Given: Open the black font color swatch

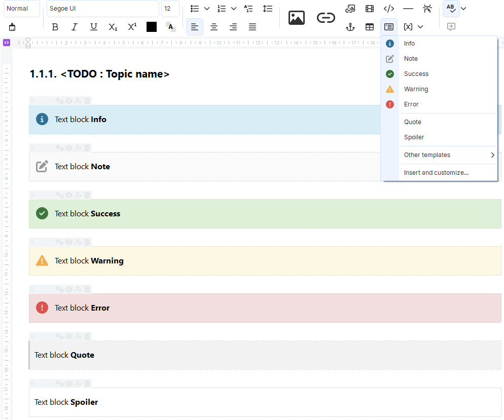Looking at the screenshot, I should (x=152, y=27).
